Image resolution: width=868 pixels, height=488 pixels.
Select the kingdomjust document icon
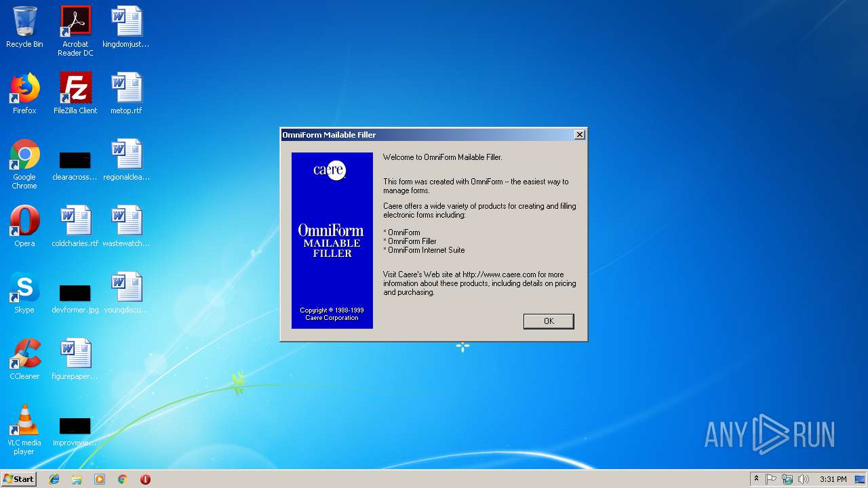126,27
